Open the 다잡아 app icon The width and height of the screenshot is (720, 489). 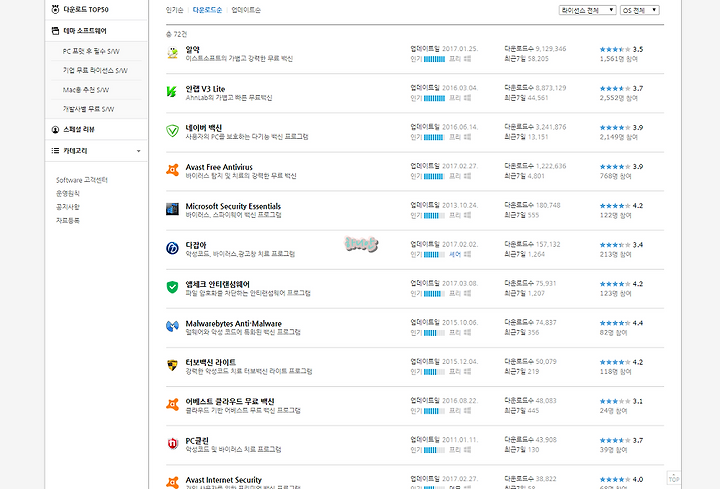tap(172, 248)
